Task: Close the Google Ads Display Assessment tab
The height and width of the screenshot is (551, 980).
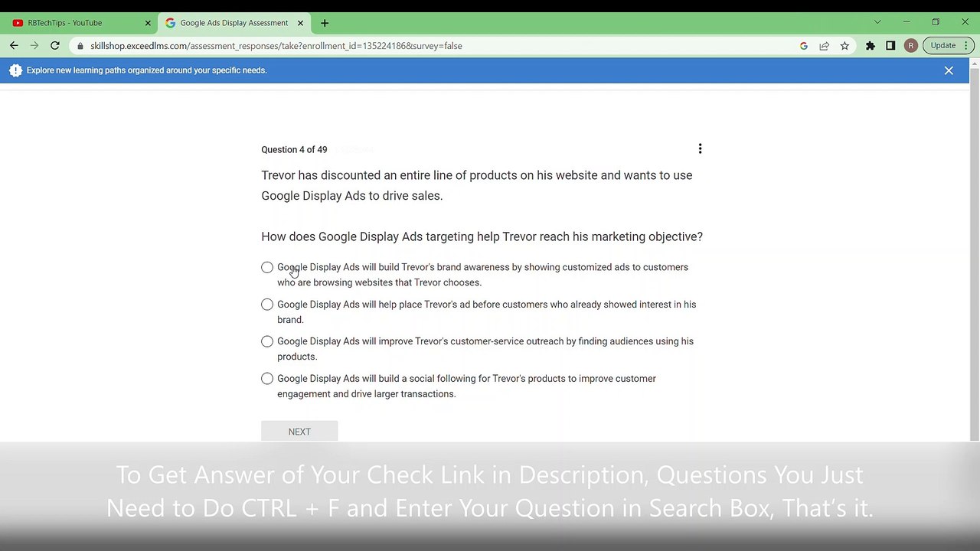Action: 300,23
